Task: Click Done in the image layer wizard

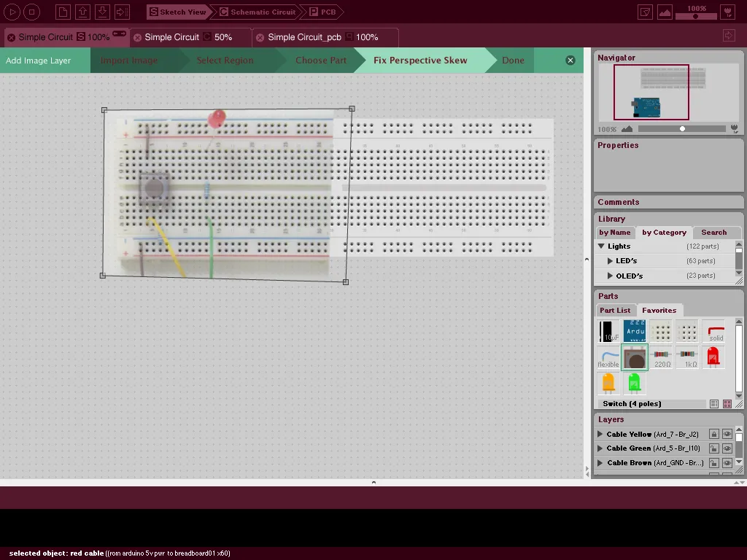Action: (513, 61)
